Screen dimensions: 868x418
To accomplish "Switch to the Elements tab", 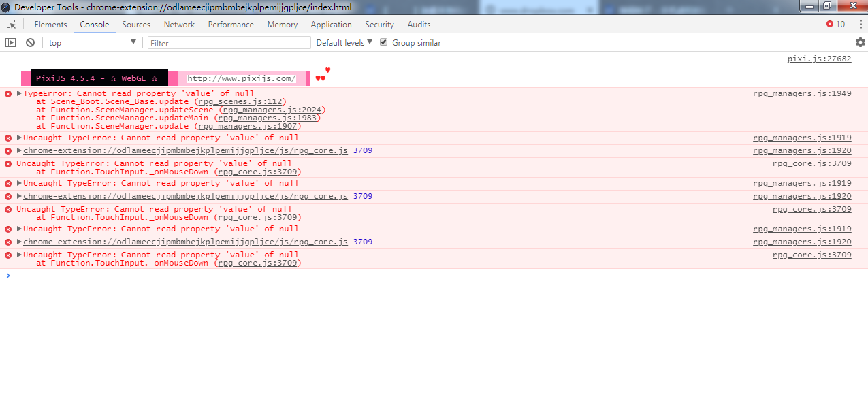I will [51, 25].
